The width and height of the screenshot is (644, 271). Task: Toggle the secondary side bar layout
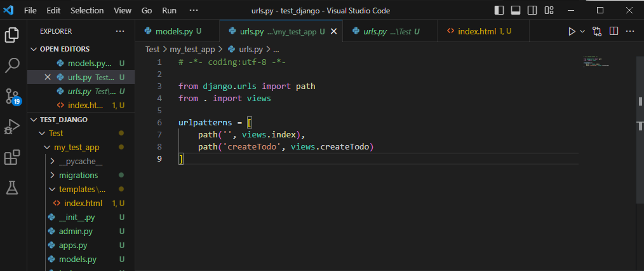tap(532, 10)
